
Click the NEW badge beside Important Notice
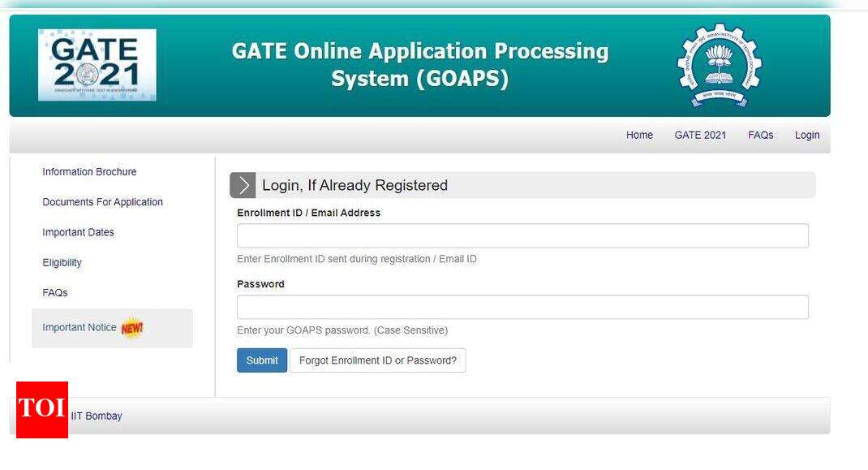(x=130, y=328)
